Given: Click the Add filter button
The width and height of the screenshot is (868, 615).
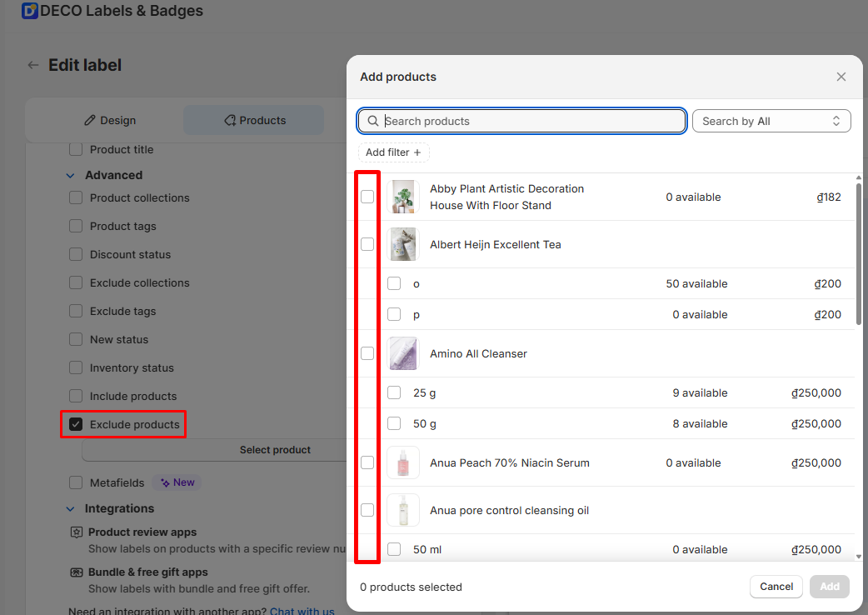Looking at the screenshot, I should click(x=393, y=152).
